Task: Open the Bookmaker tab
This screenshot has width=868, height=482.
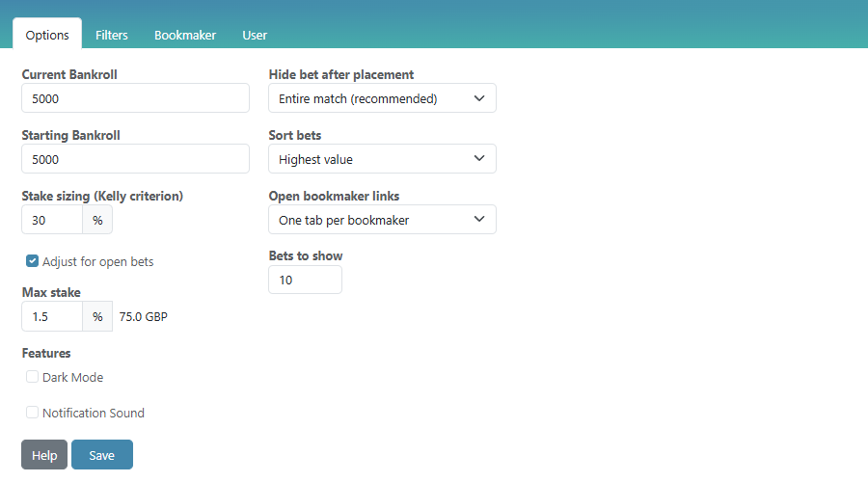Action: (185, 35)
